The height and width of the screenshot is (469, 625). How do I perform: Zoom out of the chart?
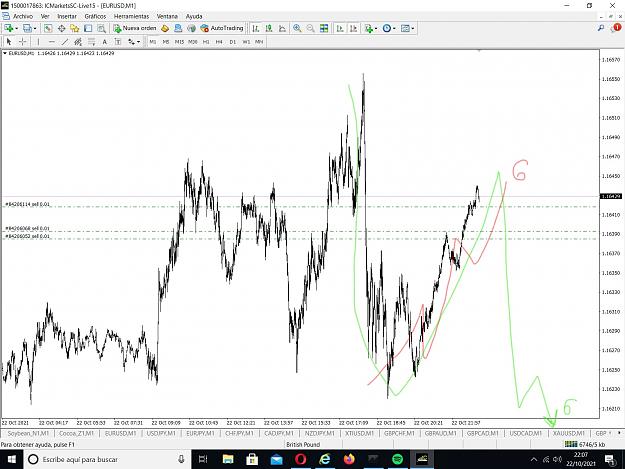tap(310, 28)
